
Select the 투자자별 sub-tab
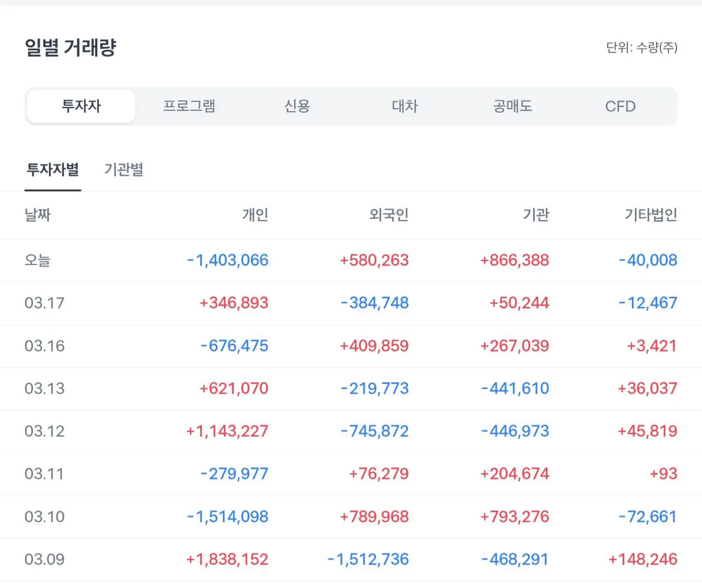(x=53, y=170)
